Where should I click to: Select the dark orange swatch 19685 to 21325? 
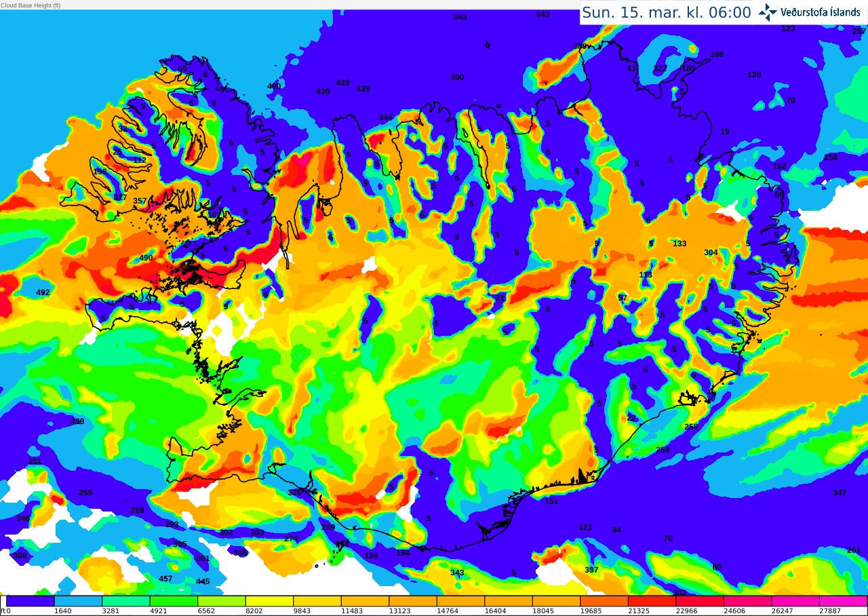click(604, 601)
